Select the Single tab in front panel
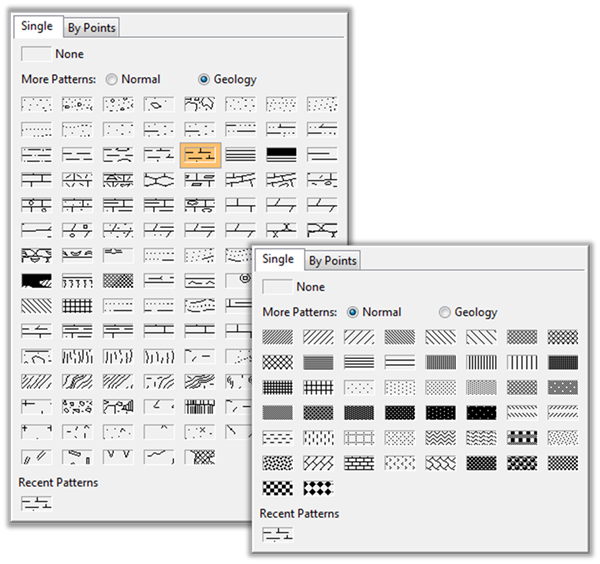 pos(277,259)
